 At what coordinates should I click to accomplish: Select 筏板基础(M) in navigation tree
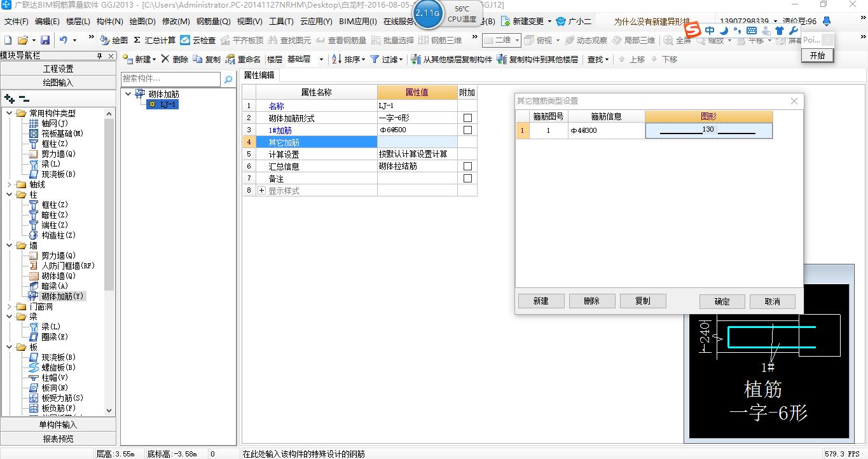56,134
